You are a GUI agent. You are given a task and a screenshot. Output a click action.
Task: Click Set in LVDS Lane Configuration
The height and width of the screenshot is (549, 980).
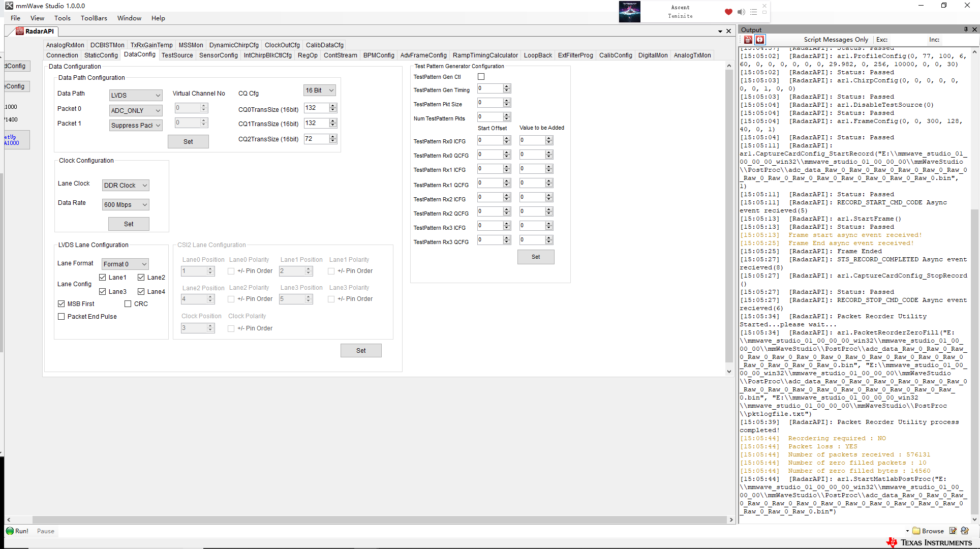(x=361, y=351)
